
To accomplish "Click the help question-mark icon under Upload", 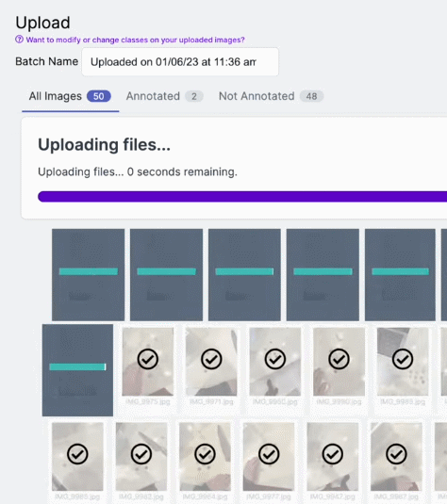I will 19,40.
